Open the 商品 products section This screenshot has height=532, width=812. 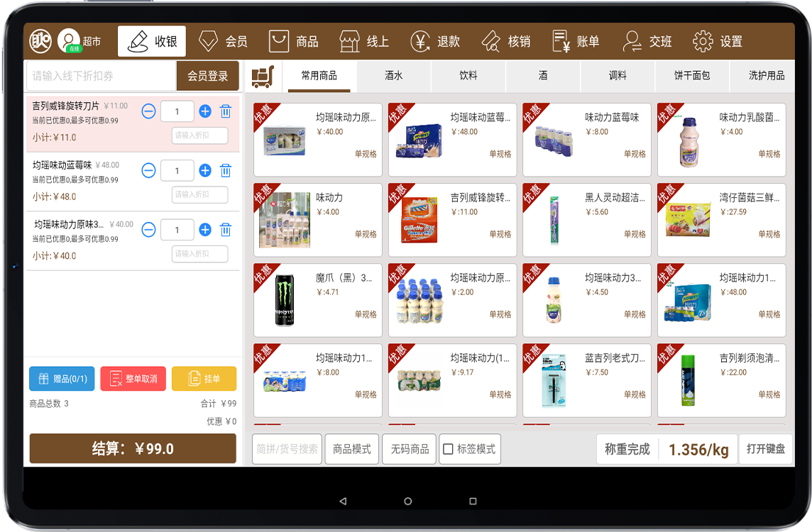[x=294, y=41]
